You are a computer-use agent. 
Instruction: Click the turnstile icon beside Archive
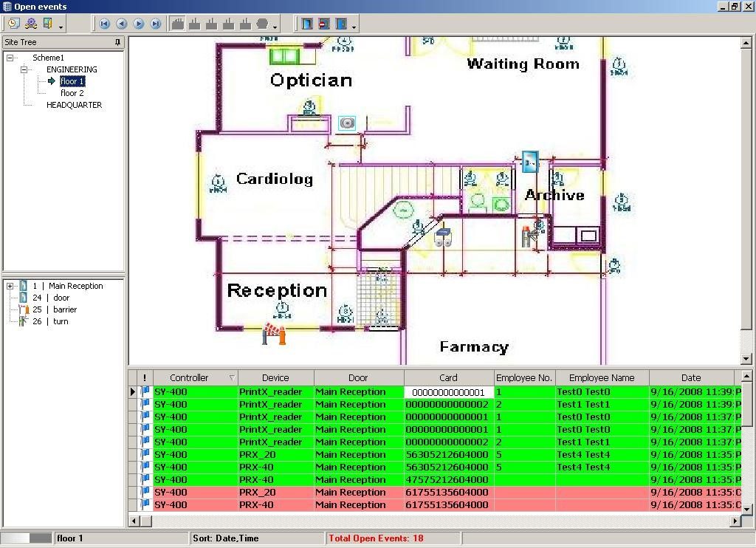(529, 236)
